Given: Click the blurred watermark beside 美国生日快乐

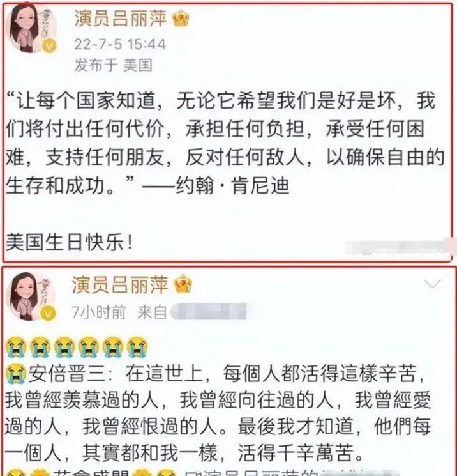Looking at the screenshot, I should (x=400, y=247).
